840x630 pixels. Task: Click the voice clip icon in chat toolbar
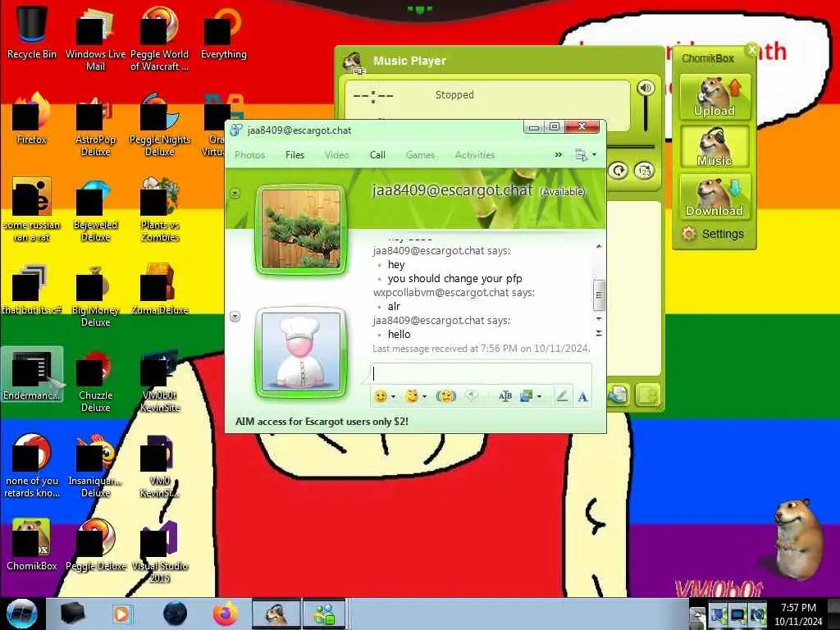(471, 396)
